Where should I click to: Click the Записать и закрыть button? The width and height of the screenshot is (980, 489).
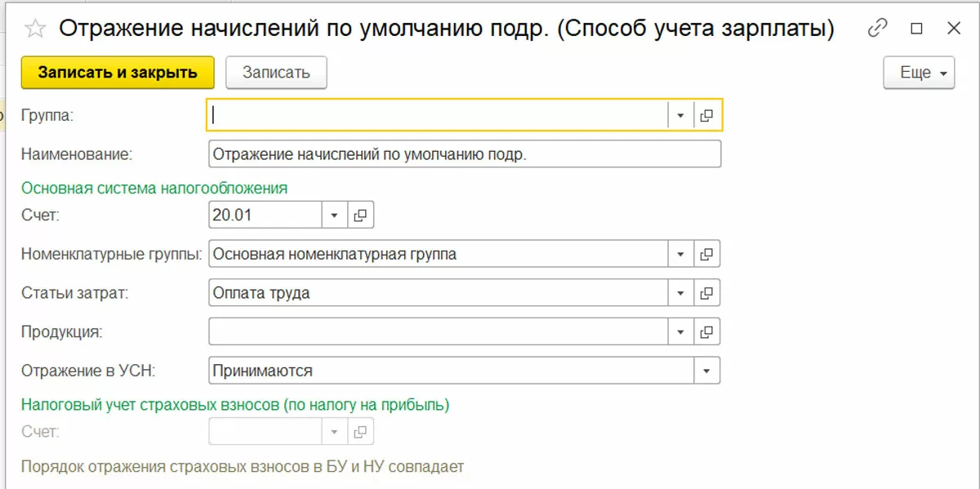[118, 73]
